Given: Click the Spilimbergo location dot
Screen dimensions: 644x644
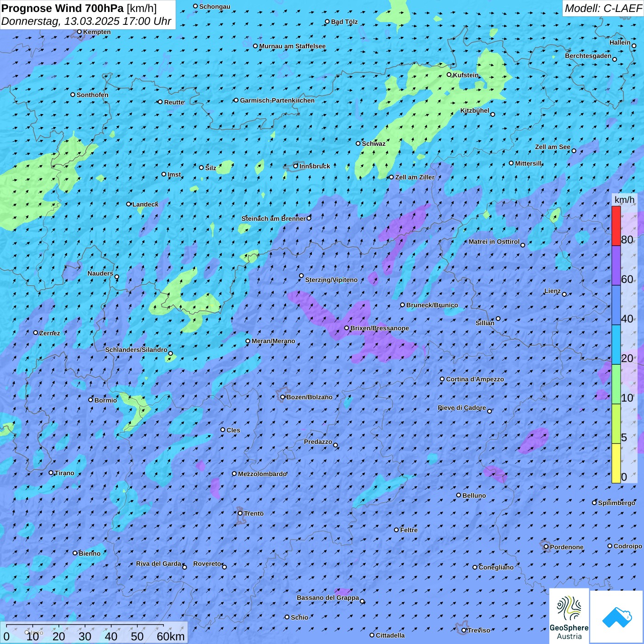Looking at the screenshot, I should (x=594, y=503).
